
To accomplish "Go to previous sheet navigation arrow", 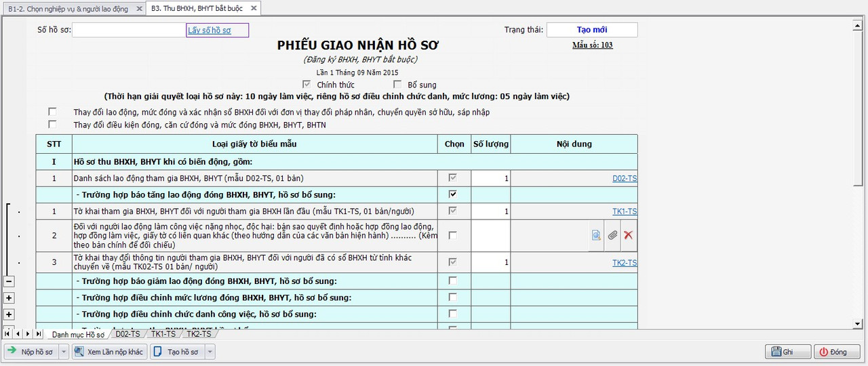I will click(18, 333).
